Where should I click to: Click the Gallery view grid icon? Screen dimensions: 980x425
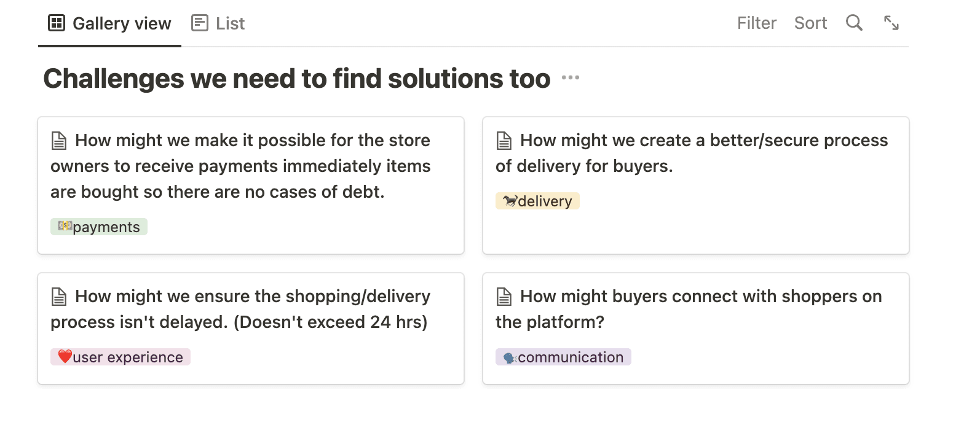57,23
